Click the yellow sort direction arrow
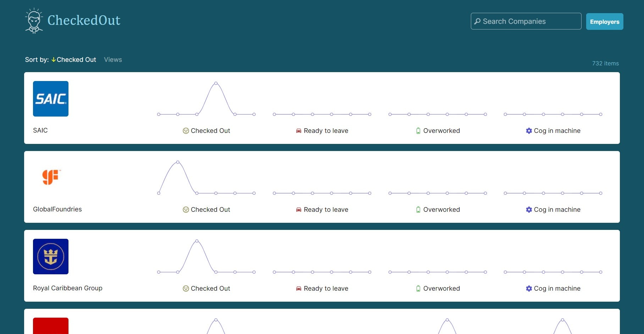This screenshot has height=334, width=644. (54, 60)
